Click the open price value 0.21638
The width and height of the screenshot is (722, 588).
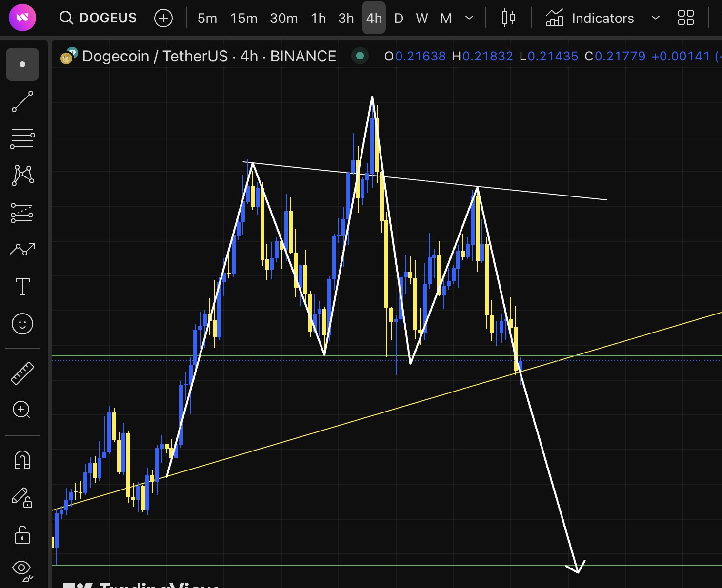(x=421, y=57)
